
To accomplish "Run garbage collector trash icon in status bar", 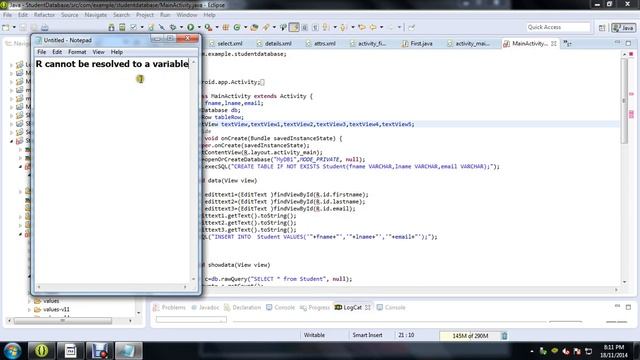I will 504,336.
